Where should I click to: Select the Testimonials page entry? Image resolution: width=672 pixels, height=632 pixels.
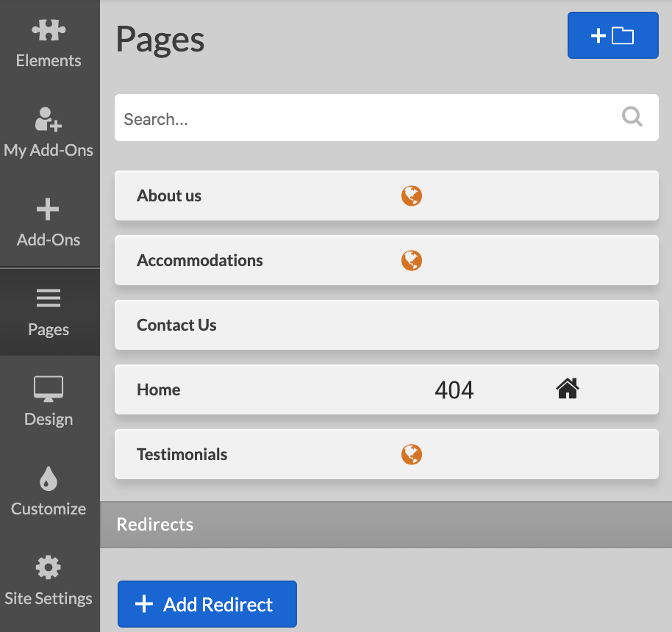[182, 454]
